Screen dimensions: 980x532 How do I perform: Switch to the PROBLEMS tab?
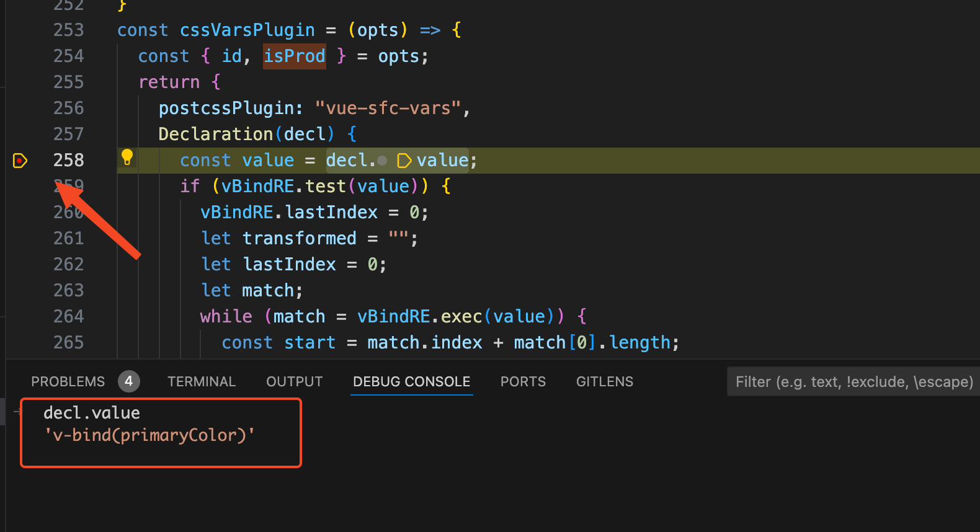(68, 381)
